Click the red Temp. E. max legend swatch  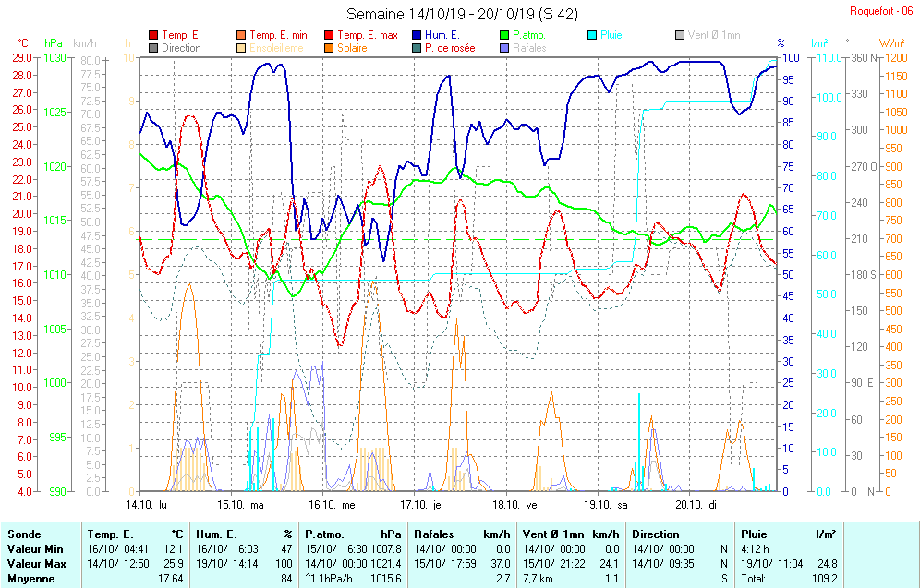coord(329,35)
